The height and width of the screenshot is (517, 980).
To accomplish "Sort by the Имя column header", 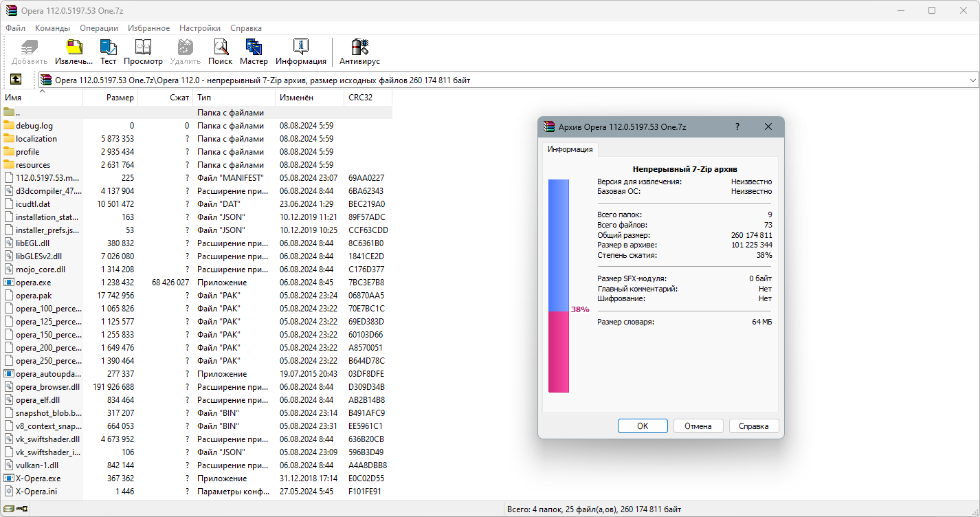I will point(41,98).
